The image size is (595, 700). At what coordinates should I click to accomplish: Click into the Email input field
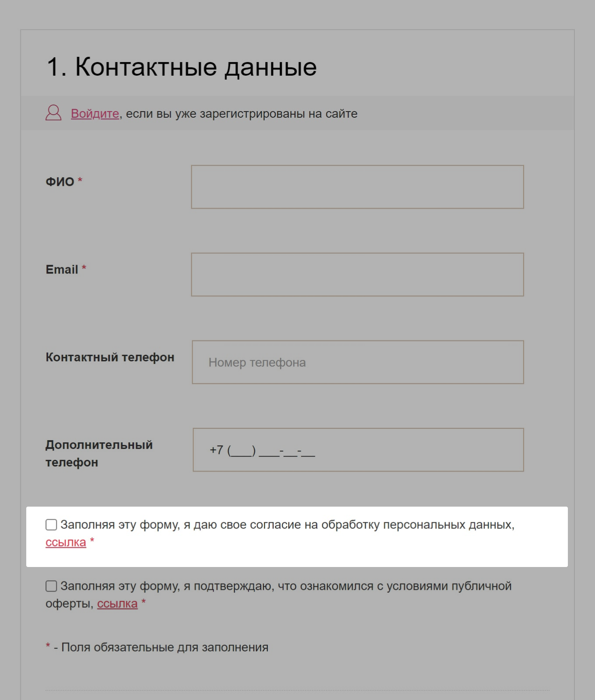pyautogui.click(x=357, y=274)
